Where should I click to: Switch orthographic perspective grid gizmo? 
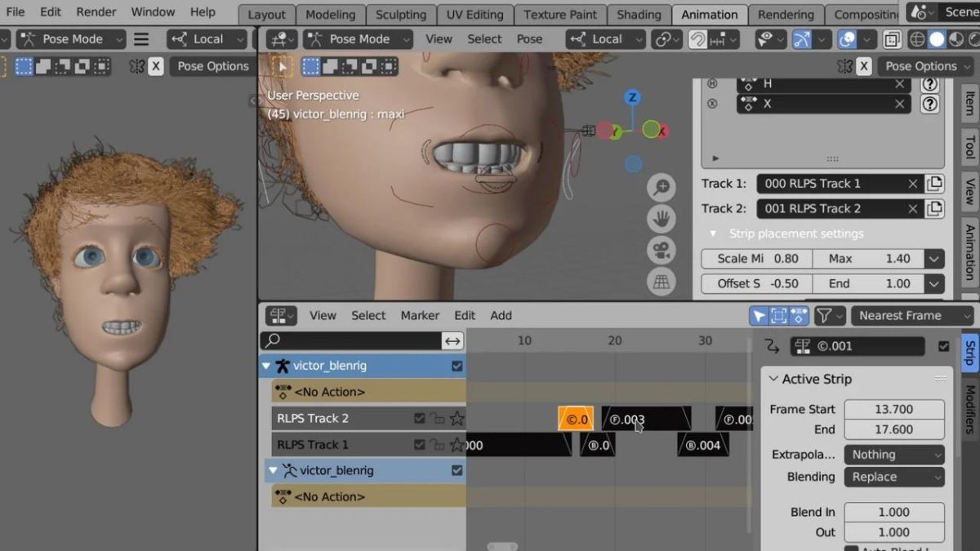point(661,282)
